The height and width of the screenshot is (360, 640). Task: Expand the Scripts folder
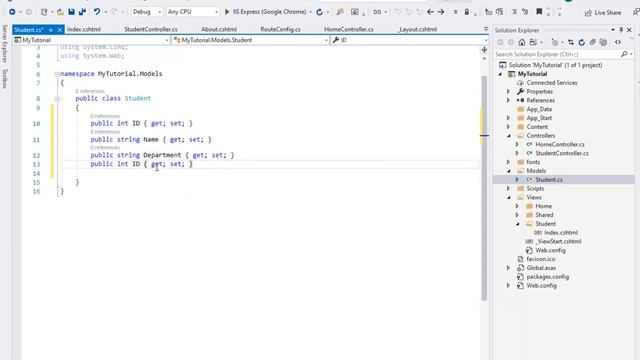pyautogui.click(x=509, y=189)
